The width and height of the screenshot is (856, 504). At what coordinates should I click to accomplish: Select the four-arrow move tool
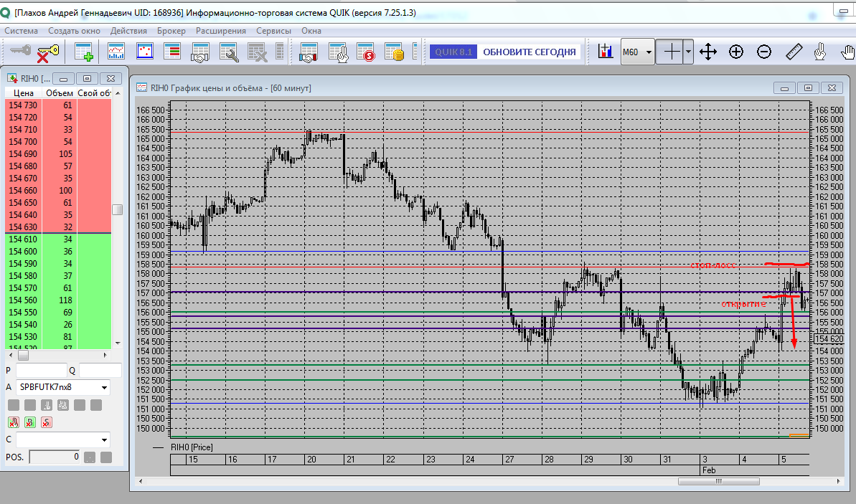coord(708,52)
